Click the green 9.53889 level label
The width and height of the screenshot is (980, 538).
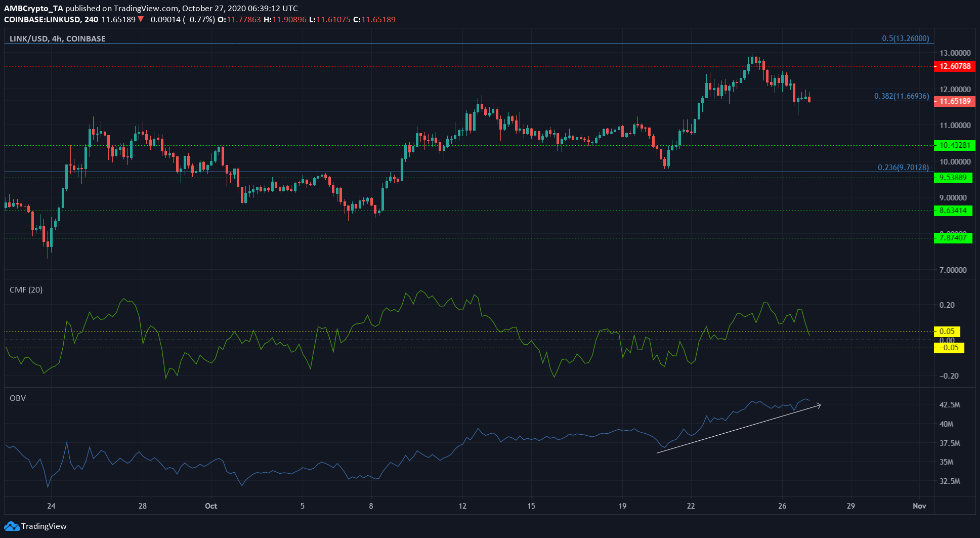pyautogui.click(x=953, y=178)
